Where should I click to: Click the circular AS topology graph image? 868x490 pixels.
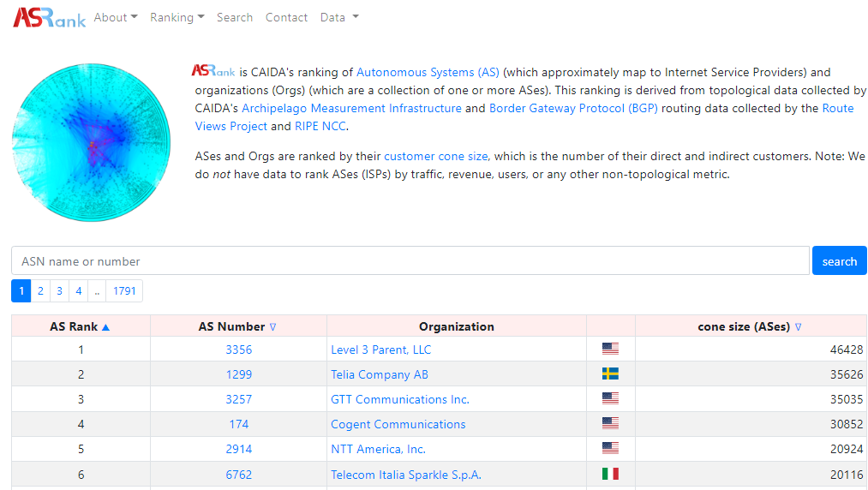point(92,143)
